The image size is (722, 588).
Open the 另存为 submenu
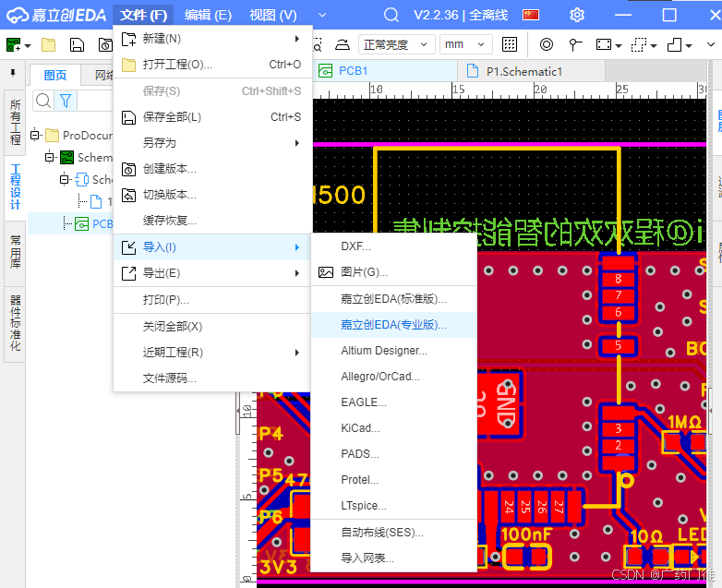212,143
